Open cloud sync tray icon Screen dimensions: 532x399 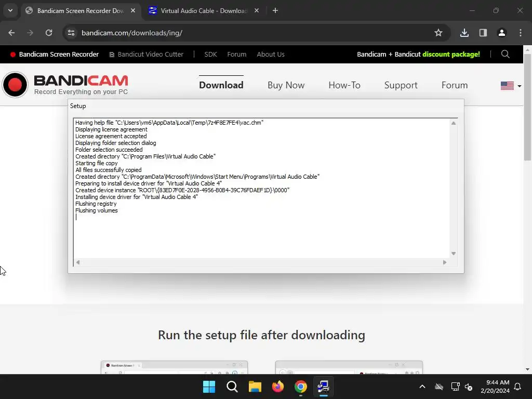point(438,387)
